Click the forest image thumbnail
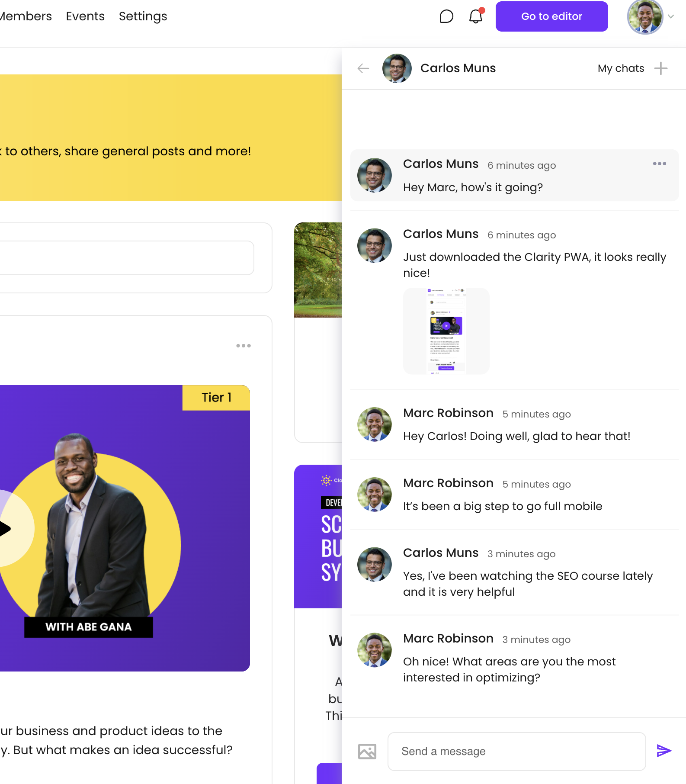This screenshot has width=686, height=784. pos(318,270)
